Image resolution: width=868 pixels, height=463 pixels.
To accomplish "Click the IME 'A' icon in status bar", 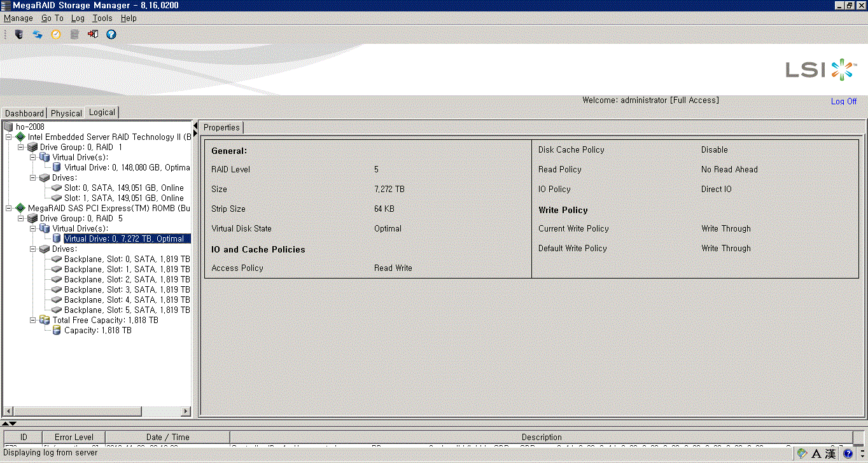I will [816, 453].
